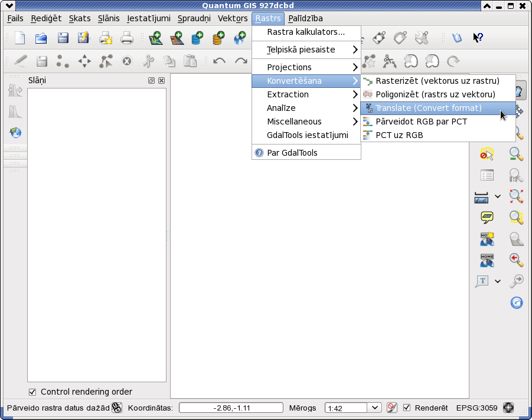
Task: Select PCT uz RGB entry
Action: point(438,135)
